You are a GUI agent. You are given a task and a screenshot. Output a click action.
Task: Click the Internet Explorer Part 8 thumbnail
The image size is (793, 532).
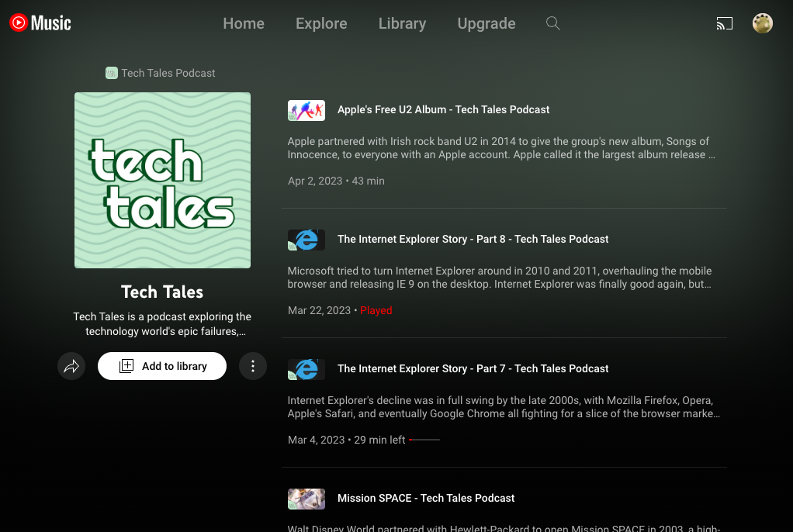[x=306, y=240]
